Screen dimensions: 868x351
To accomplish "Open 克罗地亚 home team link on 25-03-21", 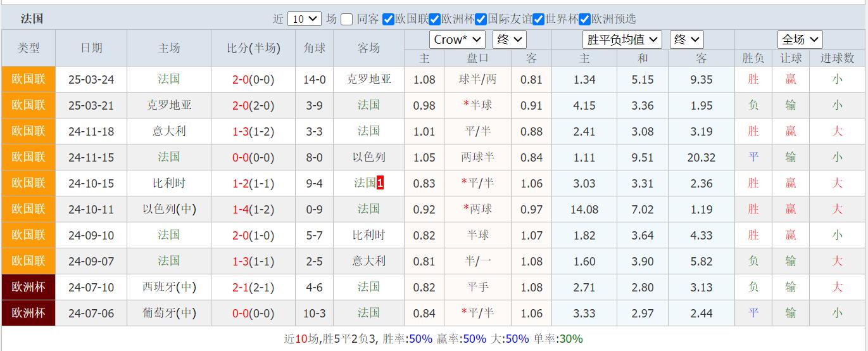I will [169, 105].
